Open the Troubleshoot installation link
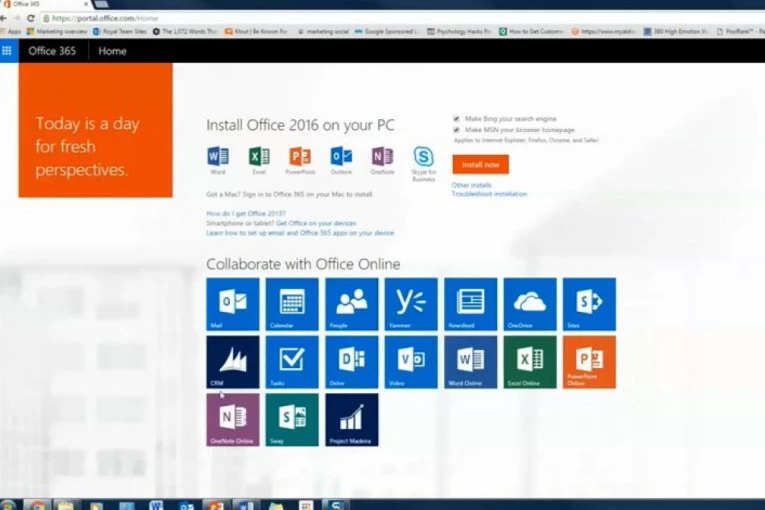 (x=489, y=194)
